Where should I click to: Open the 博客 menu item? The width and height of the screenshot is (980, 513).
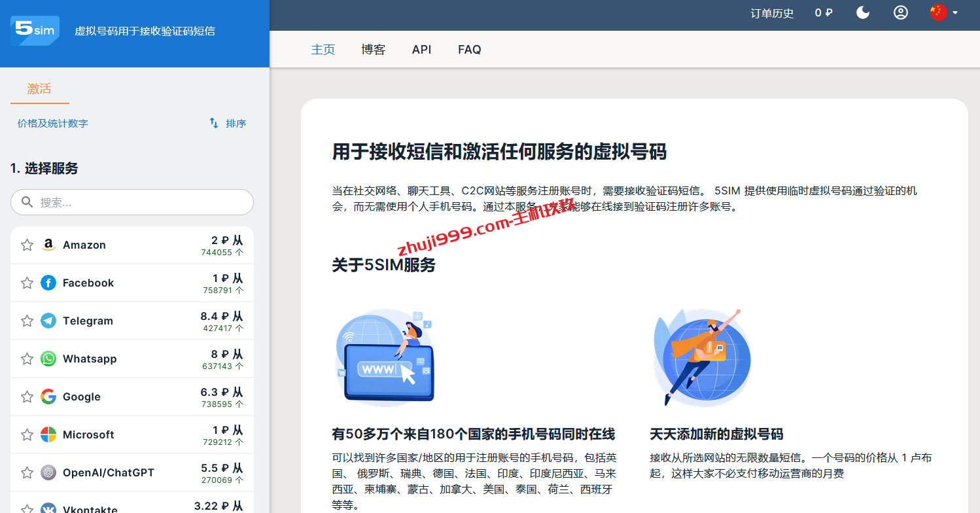click(x=374, y=49)
